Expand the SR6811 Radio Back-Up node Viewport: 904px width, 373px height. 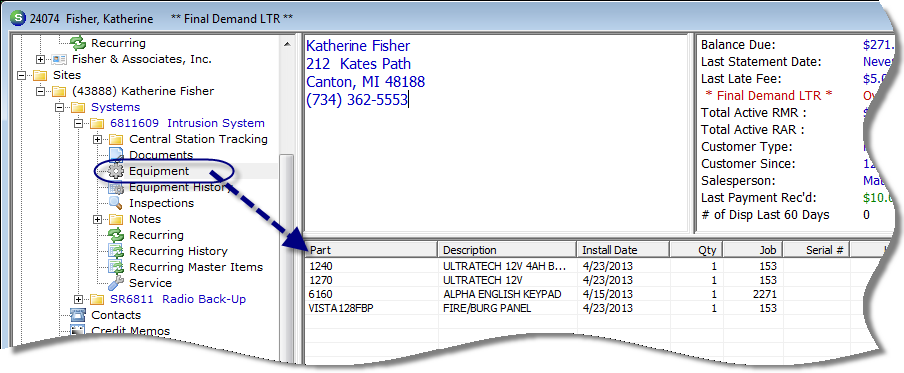(x=78, y=299)
